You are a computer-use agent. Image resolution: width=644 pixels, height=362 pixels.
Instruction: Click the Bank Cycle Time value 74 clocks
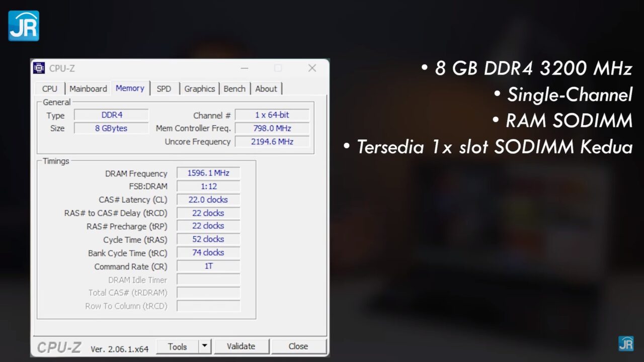[208, 252]
